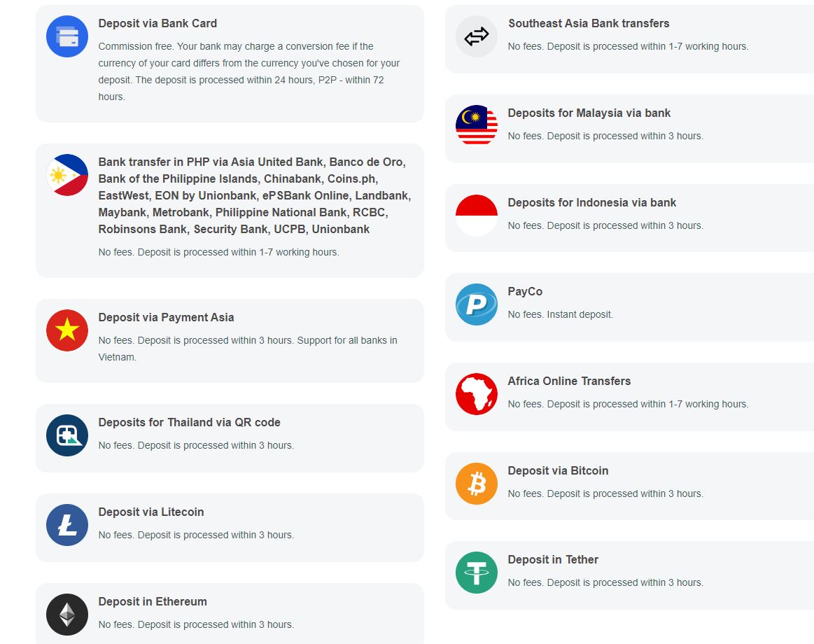Click the Malaysia flag icon

477,126
